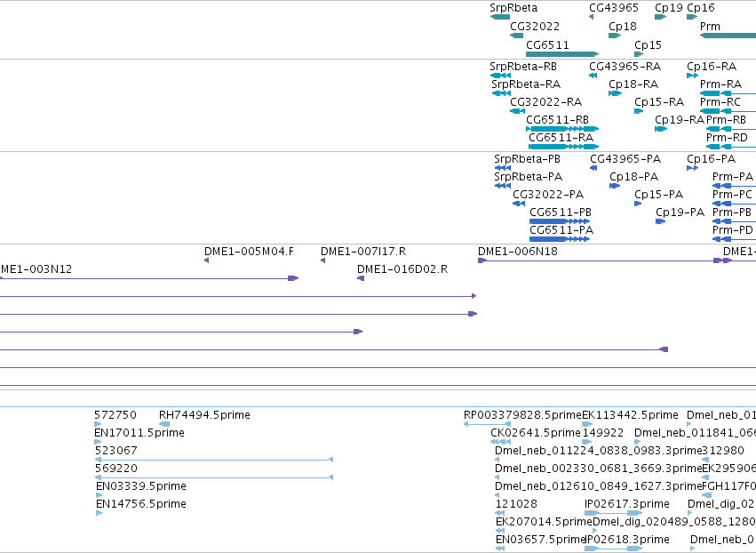Select the CG32022-PA protein label
Viewport: 756px width, 553px height.
pos(548,195)
